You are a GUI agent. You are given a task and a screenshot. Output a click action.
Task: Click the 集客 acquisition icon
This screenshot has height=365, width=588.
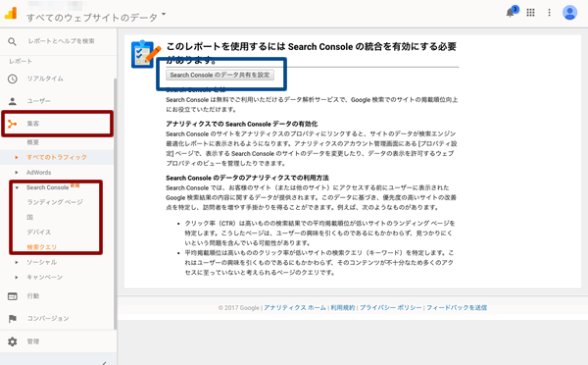tap(13, 124)
